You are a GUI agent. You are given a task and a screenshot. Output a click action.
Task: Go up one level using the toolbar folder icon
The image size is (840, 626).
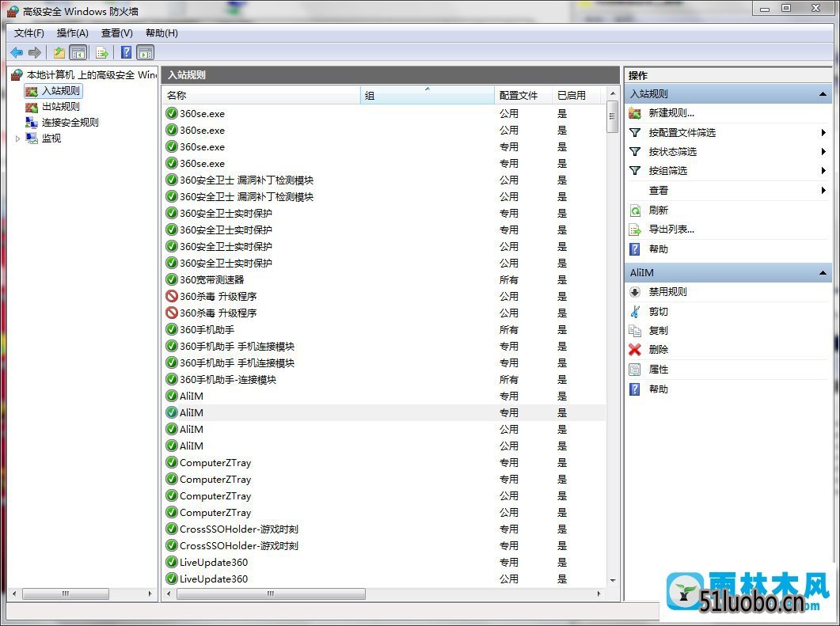click(x=59, y=52)
